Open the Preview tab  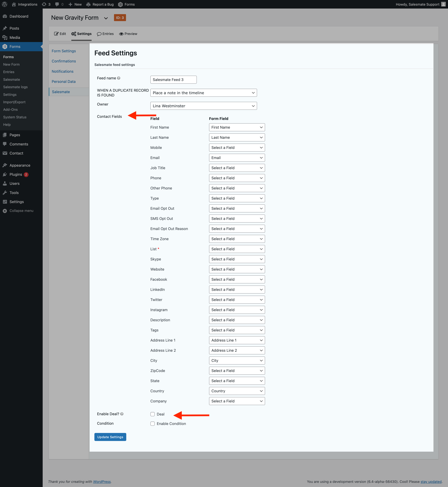click(128, 34)
